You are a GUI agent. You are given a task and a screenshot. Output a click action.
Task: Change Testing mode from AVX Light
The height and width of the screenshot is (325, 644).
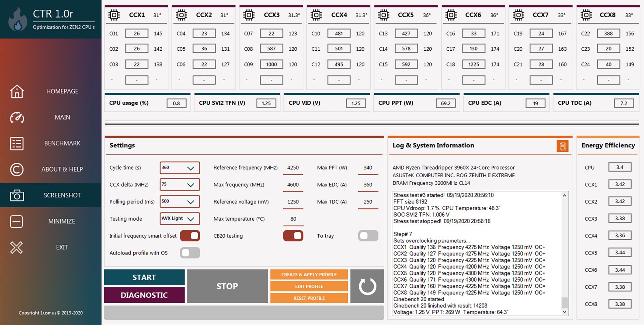[179, 219]
